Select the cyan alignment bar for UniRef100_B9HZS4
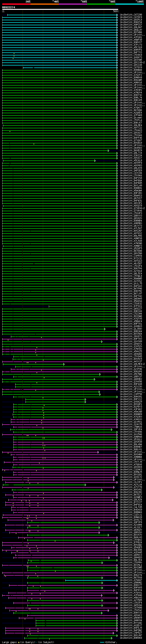 (x=60, y=22)
